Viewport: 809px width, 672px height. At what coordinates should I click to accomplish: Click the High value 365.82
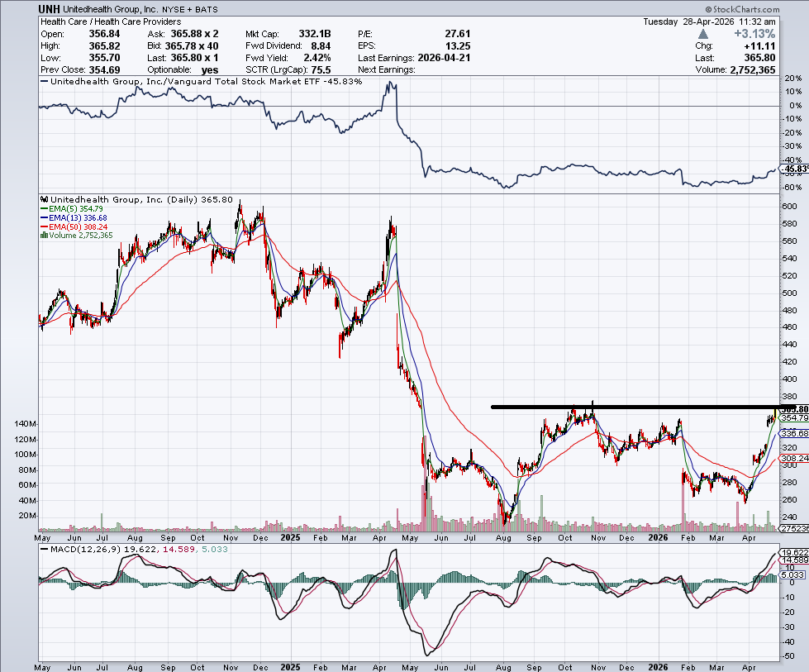[104, 46]
